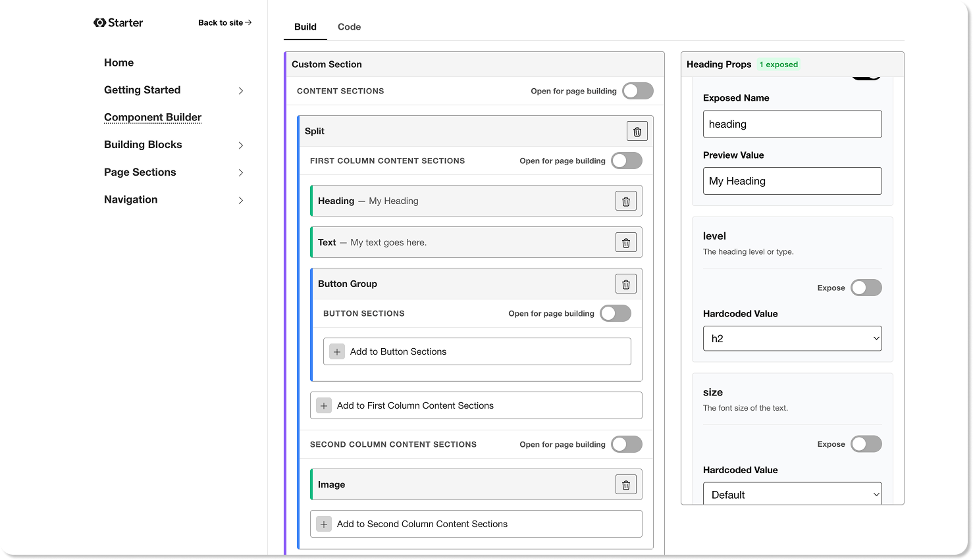Click the Starter logo icon

click(x=97, y=22)
